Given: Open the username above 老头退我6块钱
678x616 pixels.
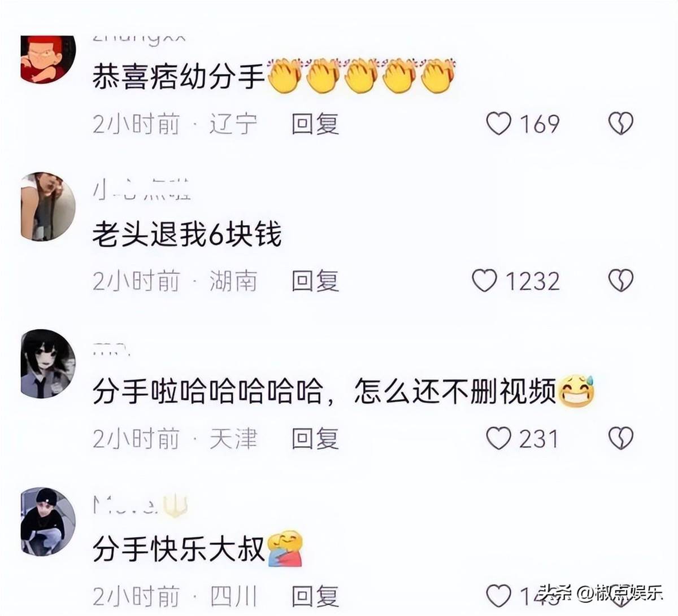Looking at the screenshot, I should point(141,190).
